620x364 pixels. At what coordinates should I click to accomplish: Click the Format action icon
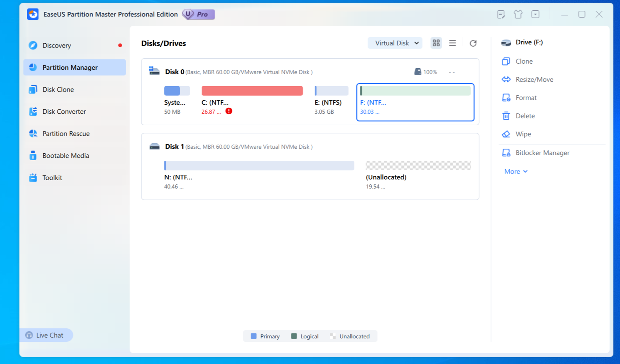pos(506,98)
